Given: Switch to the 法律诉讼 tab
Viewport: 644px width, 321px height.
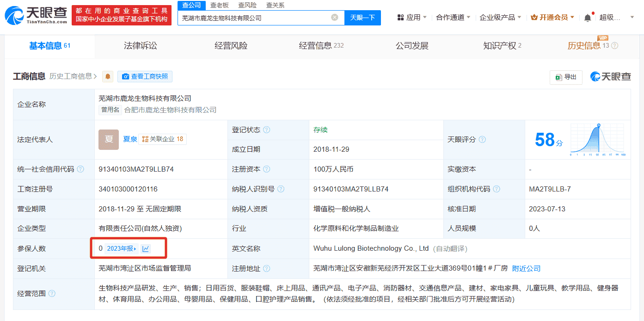Looking at the screenshot, I should click(141, 46).
